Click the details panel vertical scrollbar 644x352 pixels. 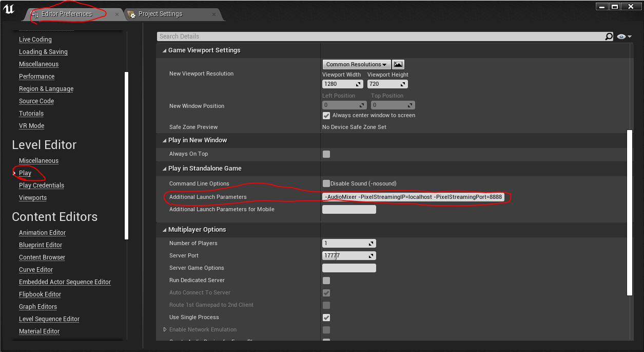point(630,213)
